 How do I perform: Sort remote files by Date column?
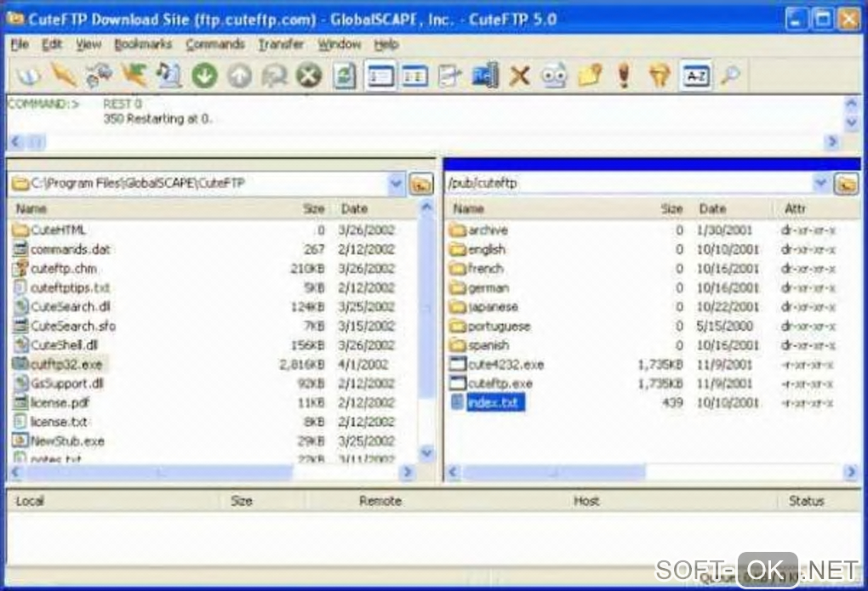pos(712,208)
